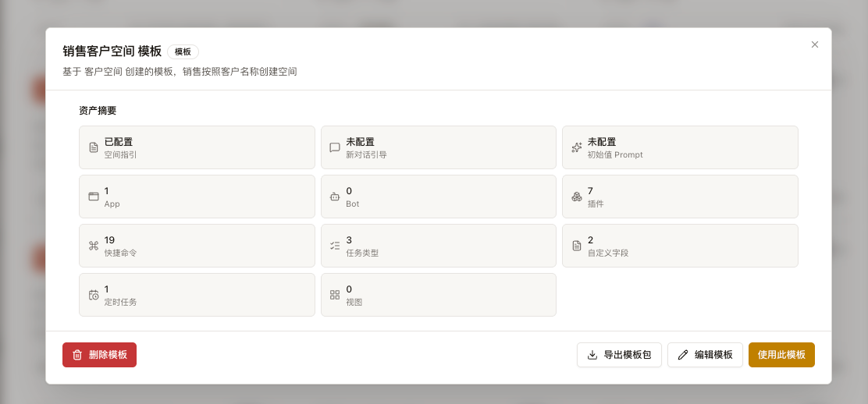Click the checklist icon beside 任务类型
Screen dimensions: 868x404
[335, 246]
